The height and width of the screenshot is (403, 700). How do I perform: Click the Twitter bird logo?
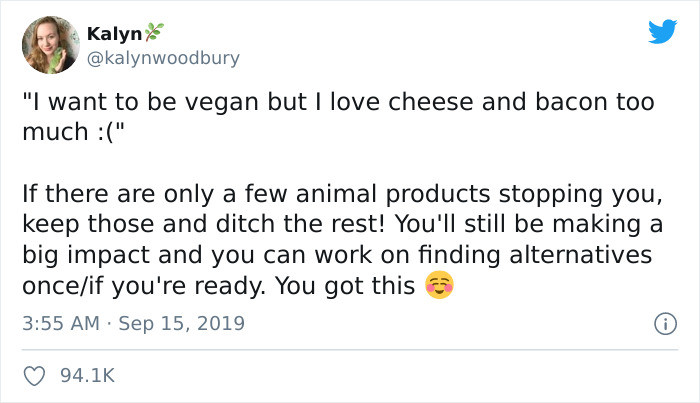point(662,32)
